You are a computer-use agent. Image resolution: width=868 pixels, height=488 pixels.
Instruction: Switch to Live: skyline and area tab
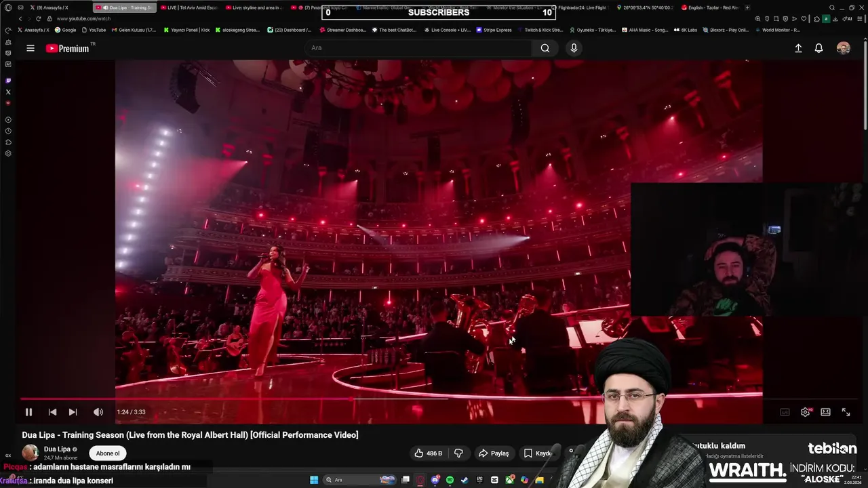click(x=255, y=7)
